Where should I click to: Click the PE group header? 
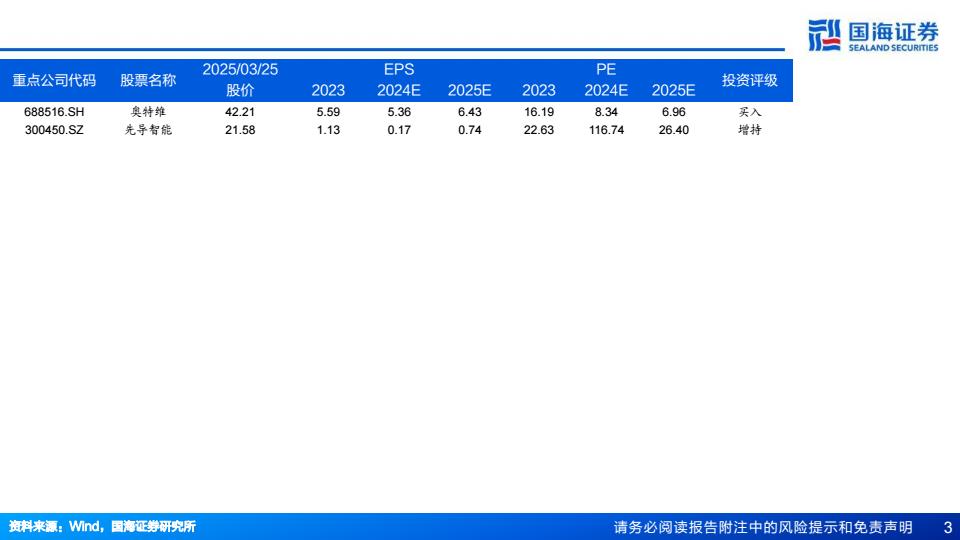point(606,69)
